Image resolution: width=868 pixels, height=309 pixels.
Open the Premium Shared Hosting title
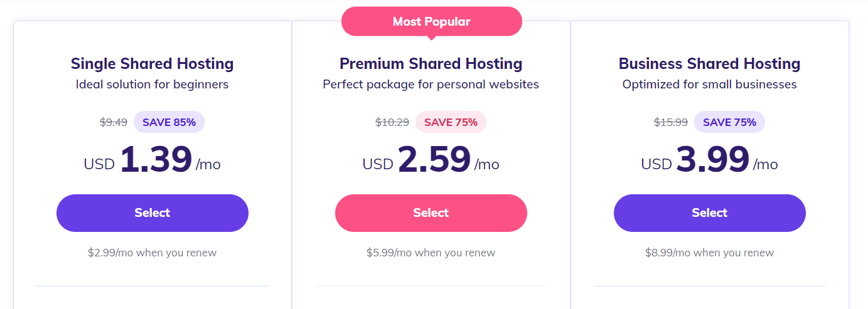[431, 63]
